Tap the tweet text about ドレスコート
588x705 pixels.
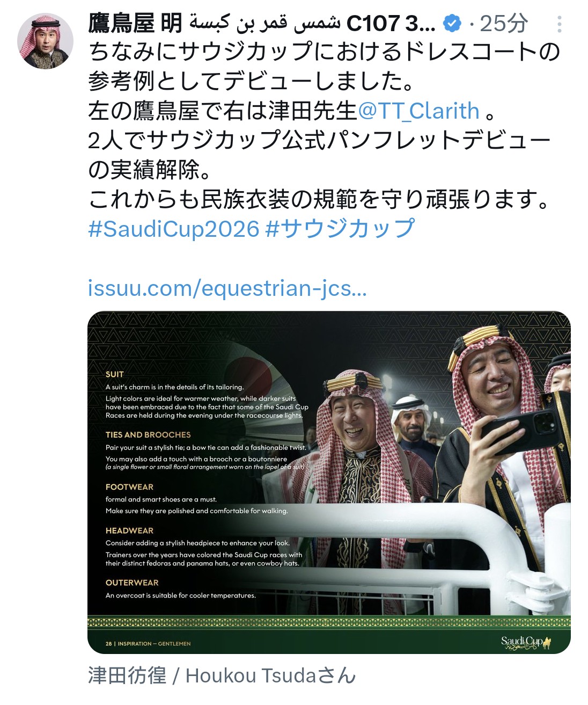click(324, 67)
